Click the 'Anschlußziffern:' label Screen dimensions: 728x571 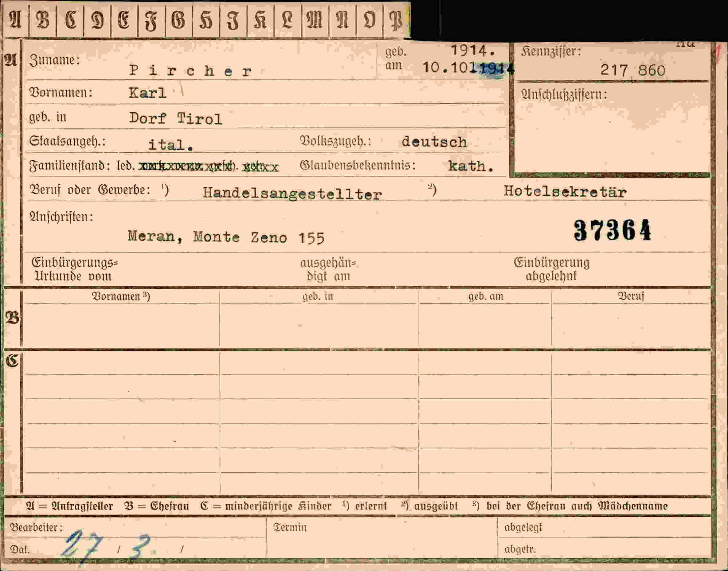pos(564,95)
